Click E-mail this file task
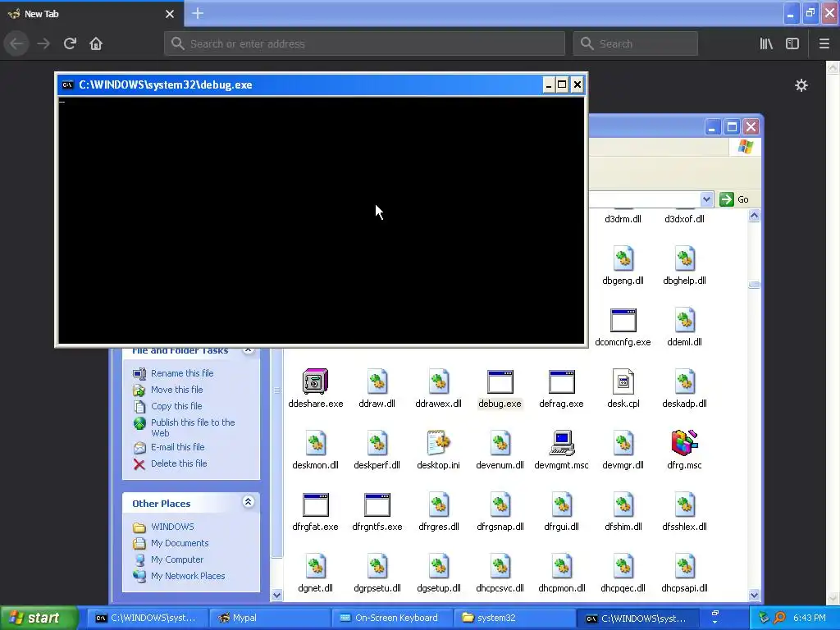Viewport: 840px width, 630px height. point(177,447)
